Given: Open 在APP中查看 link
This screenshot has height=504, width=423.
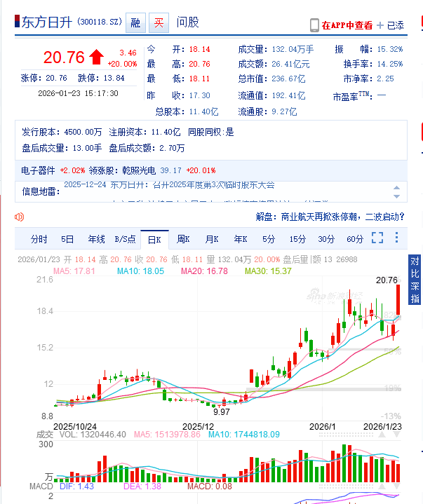Looking at the screenshot, I should point(347,25).
